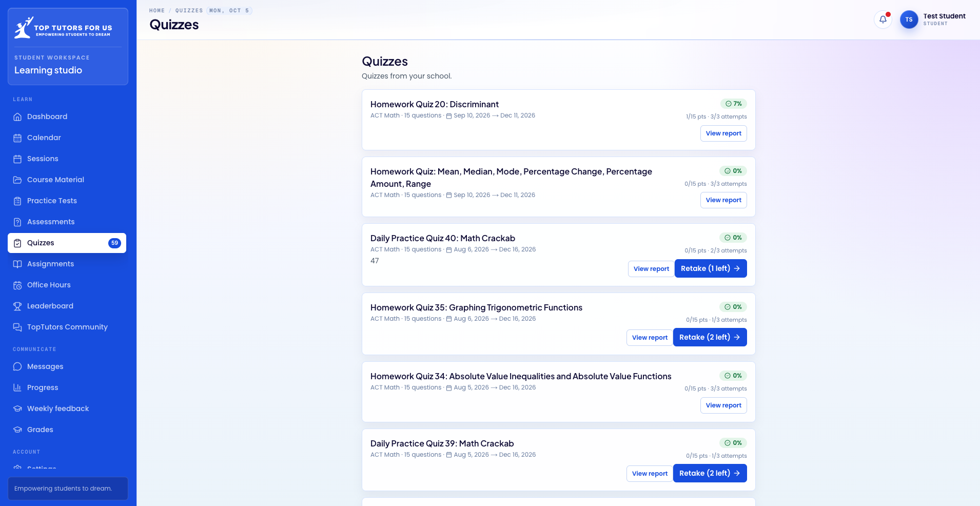Image resolution: width=980 pixels, height=506 pixels.
Task: View report for Daily Practice Quiz 40
Action: pos(651,269)
